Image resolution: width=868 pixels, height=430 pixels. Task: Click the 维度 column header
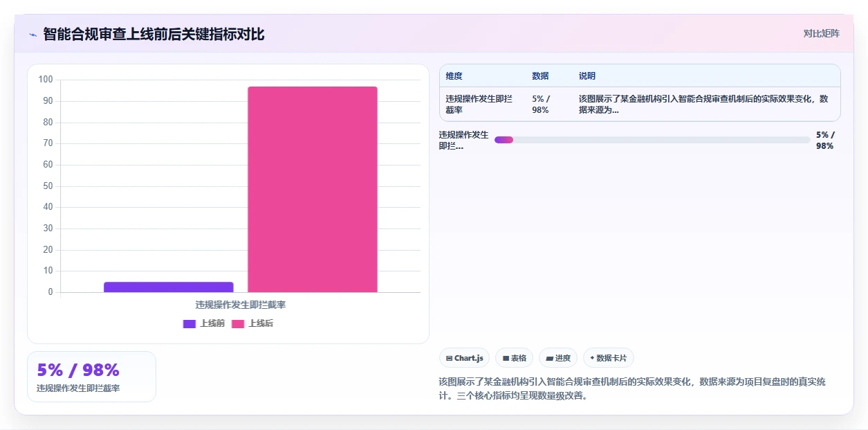click(454, 76)
